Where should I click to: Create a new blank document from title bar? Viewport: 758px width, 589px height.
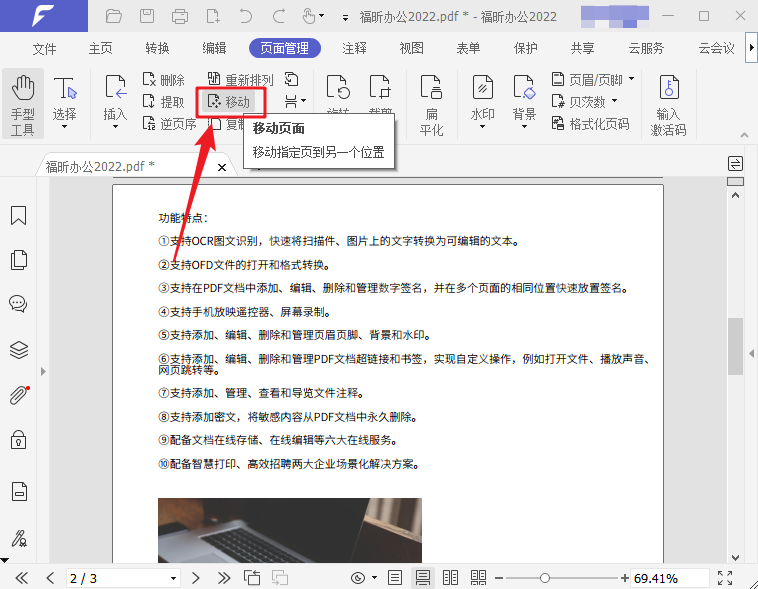tap(213, 16)
